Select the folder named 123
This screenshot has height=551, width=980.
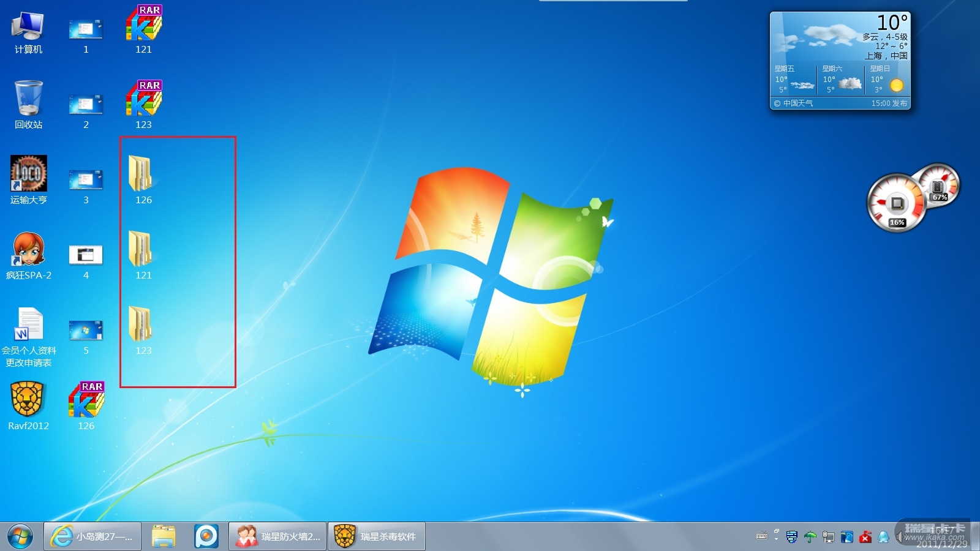tap(143, 331)
